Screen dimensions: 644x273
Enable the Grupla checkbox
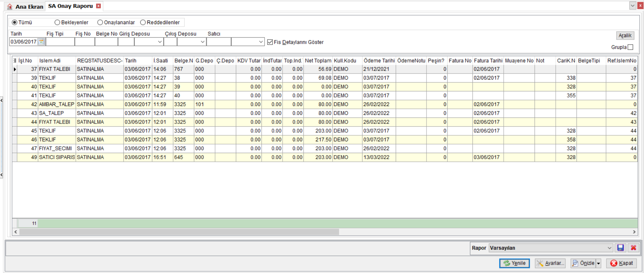click(x=631, y=47)
